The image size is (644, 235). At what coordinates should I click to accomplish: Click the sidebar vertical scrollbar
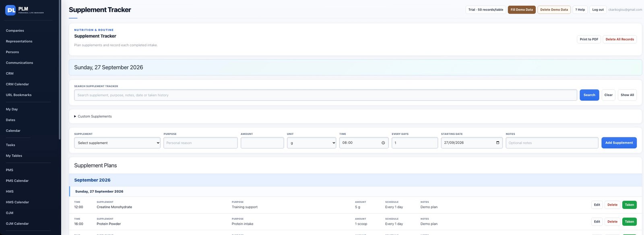pos(60,70)
